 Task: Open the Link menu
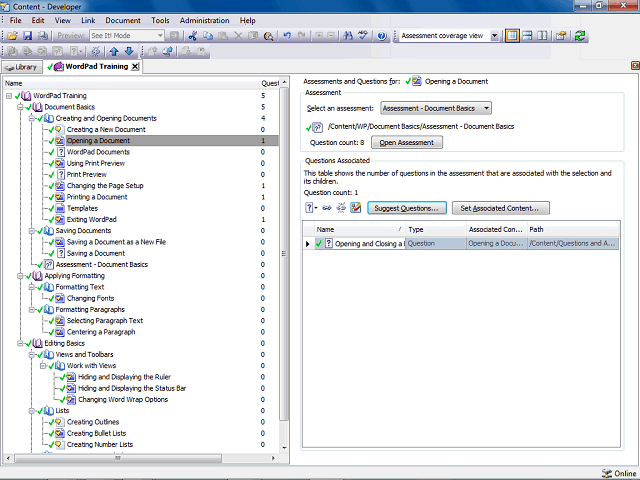pos(88,20)
